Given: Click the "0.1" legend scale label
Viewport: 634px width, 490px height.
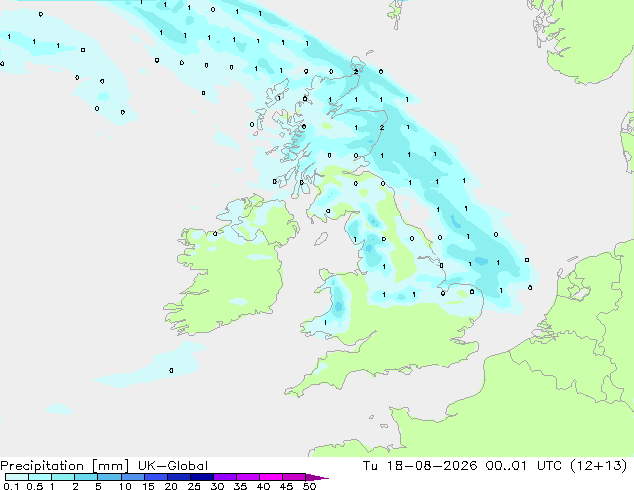Looking at the screenshot, I should point(11,486).
